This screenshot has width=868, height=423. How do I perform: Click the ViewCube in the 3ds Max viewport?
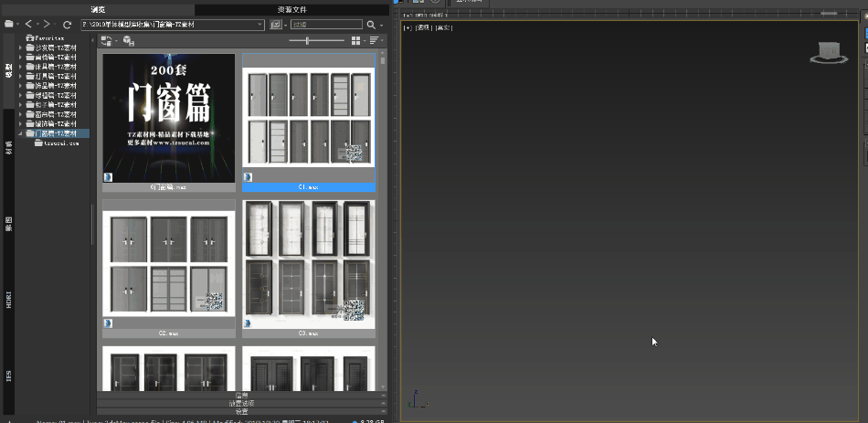pyautogui.click(x=829, y=53)
